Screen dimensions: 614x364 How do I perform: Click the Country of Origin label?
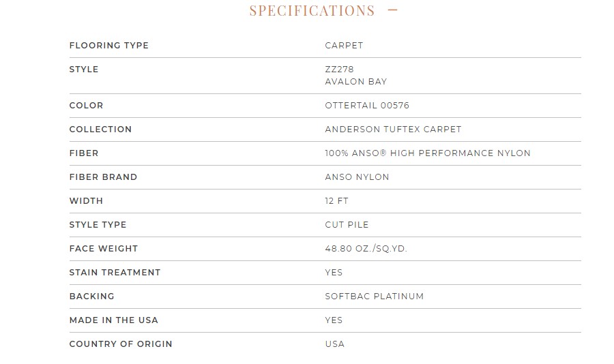[x=121, y=344]
